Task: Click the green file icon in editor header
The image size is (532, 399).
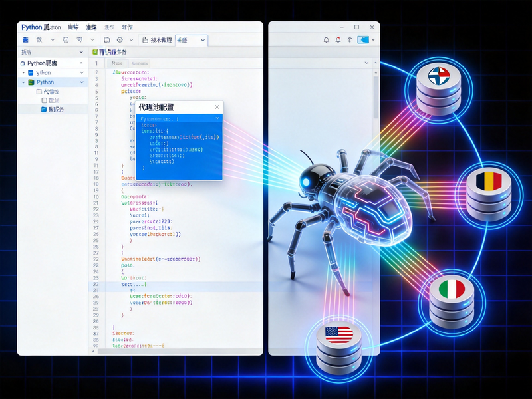Action: [x=95, y=52]
